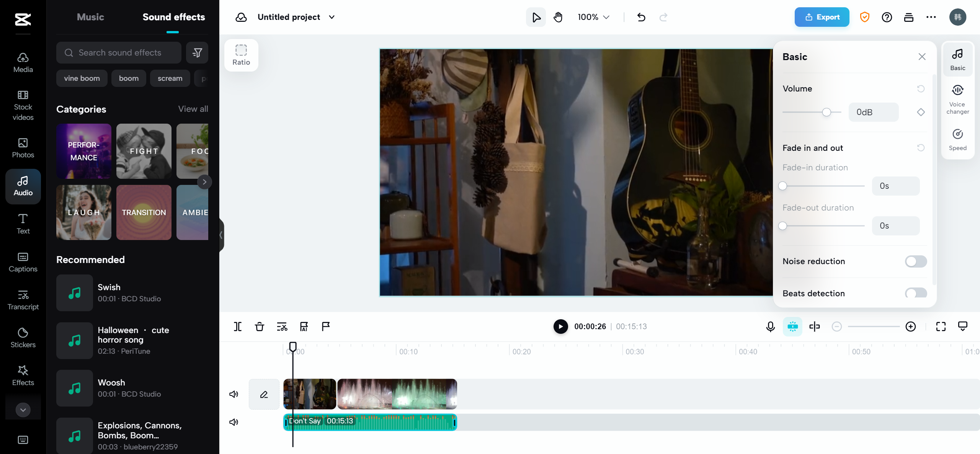The height and width of the screenshot is (454, 980).
Task: Switch to the Music tab
Action: pyautogui.click(x=90, y=17)
